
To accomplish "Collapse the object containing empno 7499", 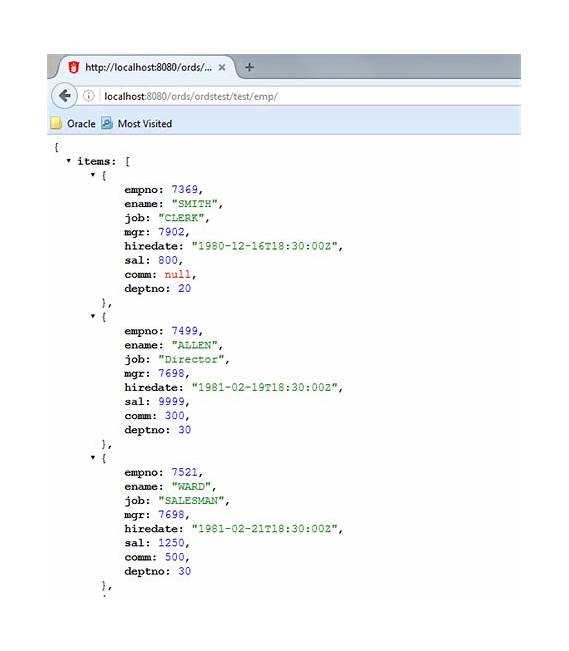I will [93, 316].
